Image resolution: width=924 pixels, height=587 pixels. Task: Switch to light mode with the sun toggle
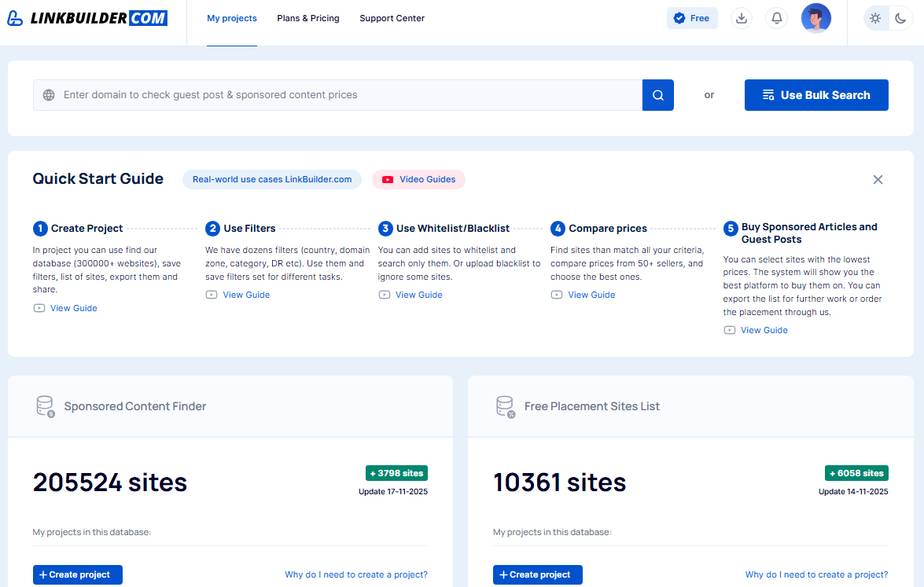click(875, 17)
